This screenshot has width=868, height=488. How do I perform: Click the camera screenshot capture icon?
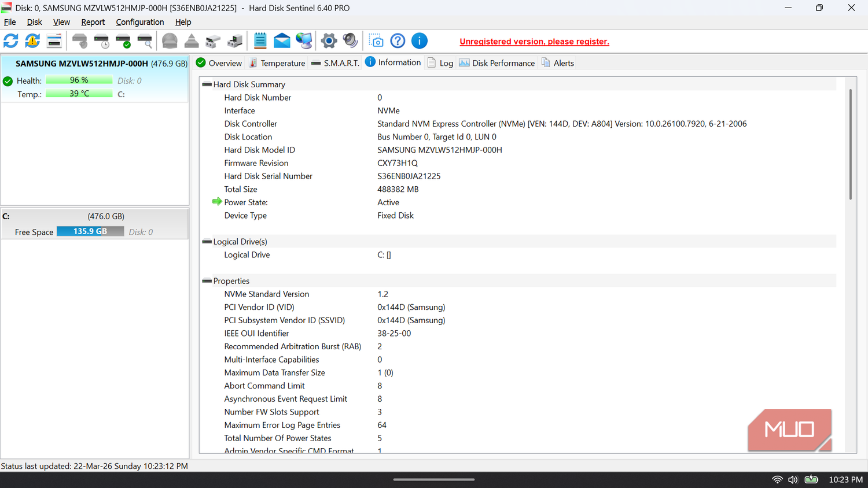tap(376, 41)
